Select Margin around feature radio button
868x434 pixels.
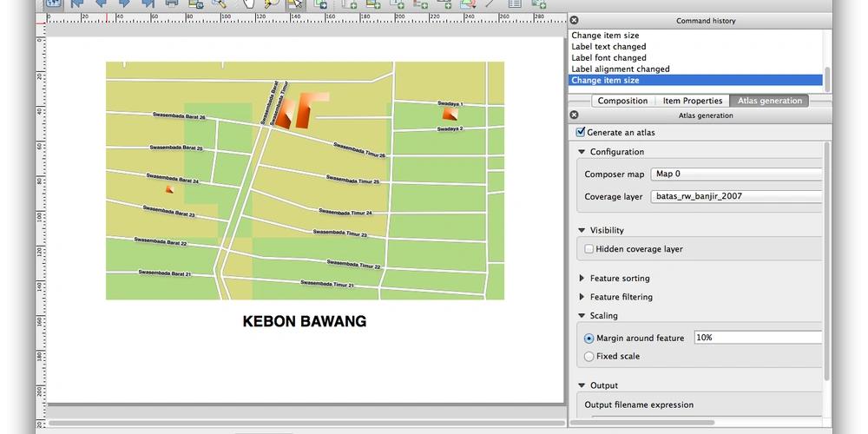click(x=589, y=339)
